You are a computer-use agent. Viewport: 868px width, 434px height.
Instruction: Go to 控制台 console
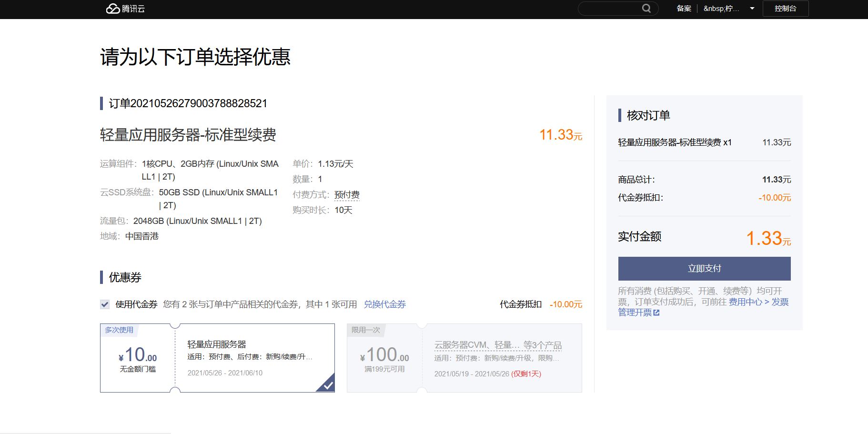(x=785, y=9)
